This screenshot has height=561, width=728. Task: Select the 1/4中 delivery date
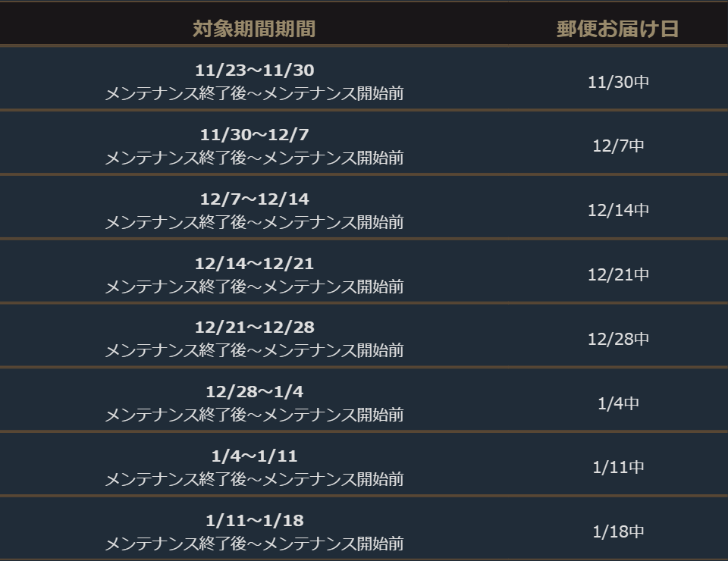618,403
